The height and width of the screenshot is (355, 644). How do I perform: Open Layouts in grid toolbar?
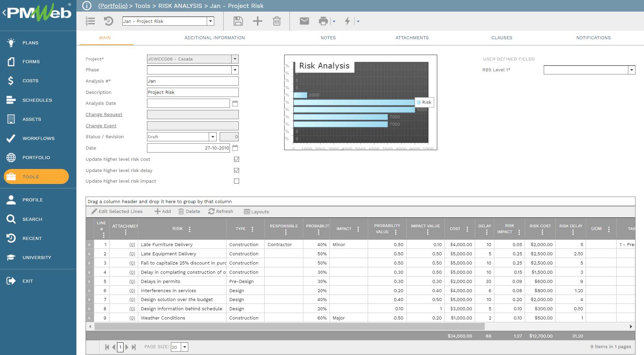coord(257,212)
